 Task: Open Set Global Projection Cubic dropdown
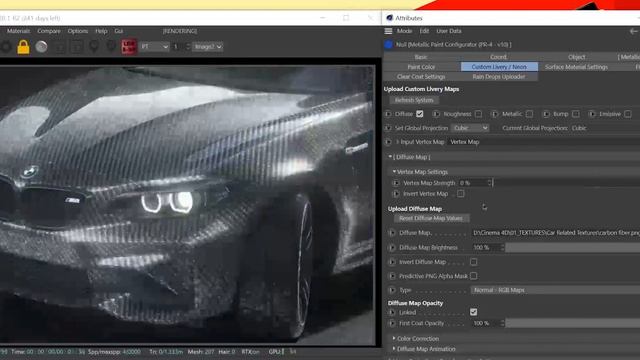pyautogui.click(x=470, y=128)
